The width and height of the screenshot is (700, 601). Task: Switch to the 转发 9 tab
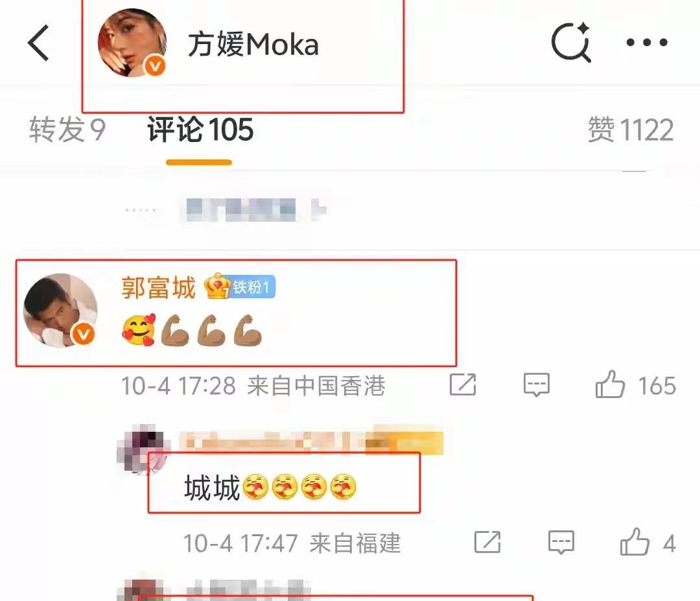[67, 130]
